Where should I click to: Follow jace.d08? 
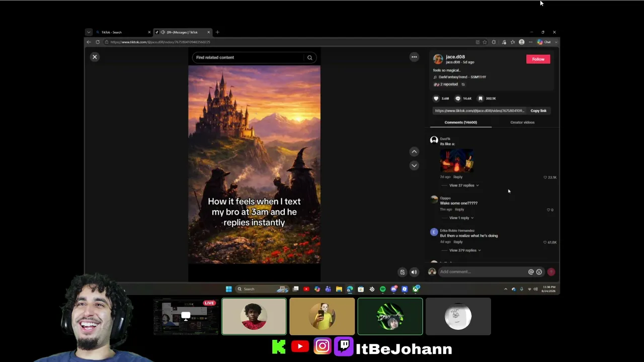[538, 59]
